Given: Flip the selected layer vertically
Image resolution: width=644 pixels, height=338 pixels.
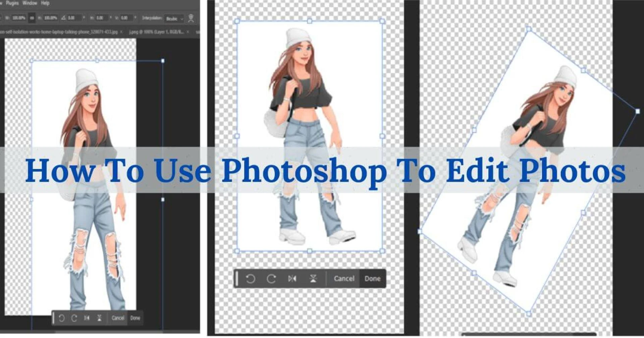Looking at the screenshot, I should [x=312, y=278].
